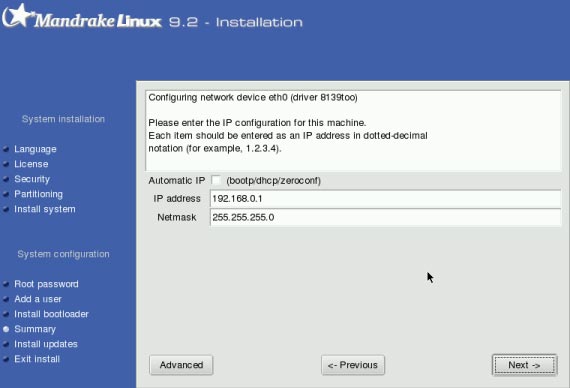Select the Security step in sidebar
This screenshot has width=570, height=388.
32,179
